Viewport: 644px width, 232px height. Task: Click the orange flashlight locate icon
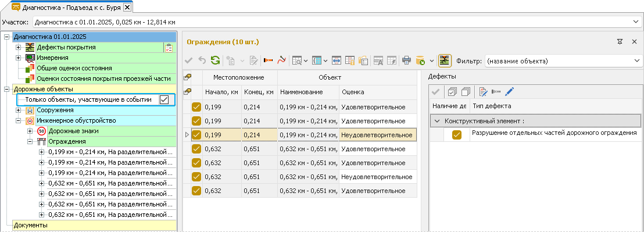(x=268, y=61)
